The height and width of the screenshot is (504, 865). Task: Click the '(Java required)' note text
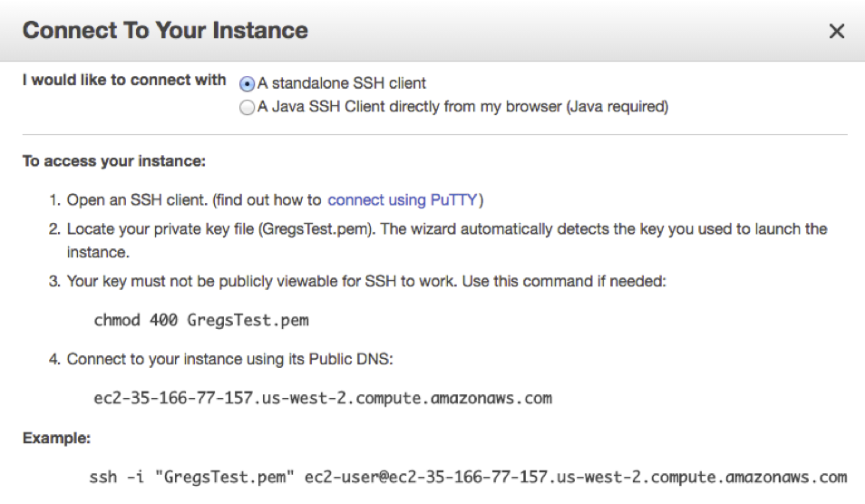(617, 106)
